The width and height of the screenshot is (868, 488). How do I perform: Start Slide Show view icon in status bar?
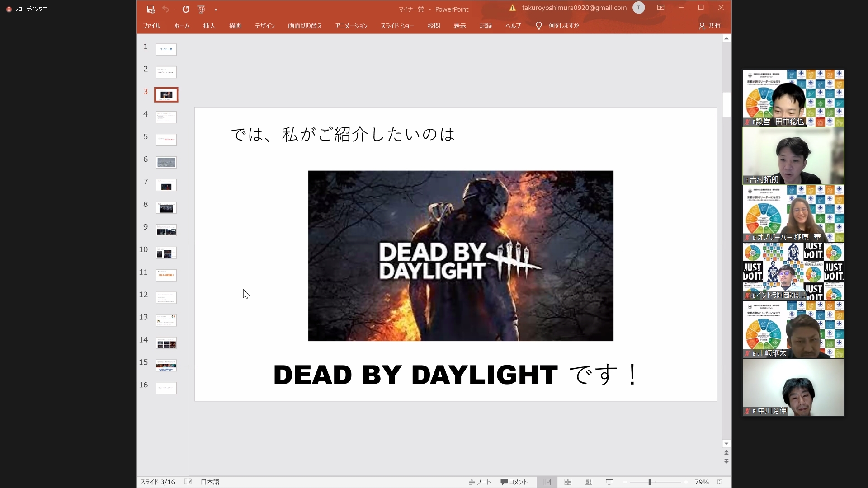[609, 482]
